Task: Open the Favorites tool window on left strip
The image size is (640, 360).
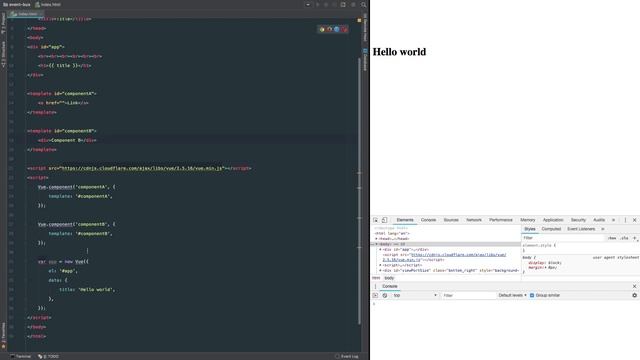Action: (3, 335)
